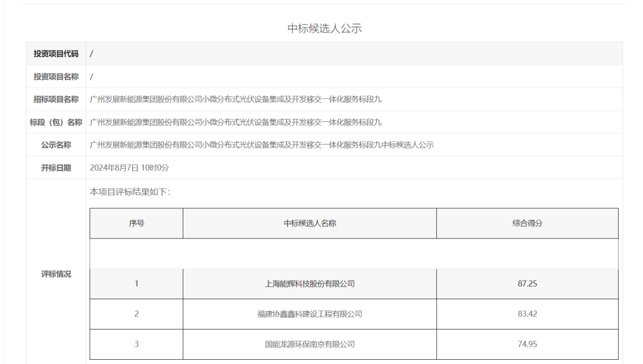Click the 中标候选人公示 page title
Screen dimensions: 643x364
(324, 29)
